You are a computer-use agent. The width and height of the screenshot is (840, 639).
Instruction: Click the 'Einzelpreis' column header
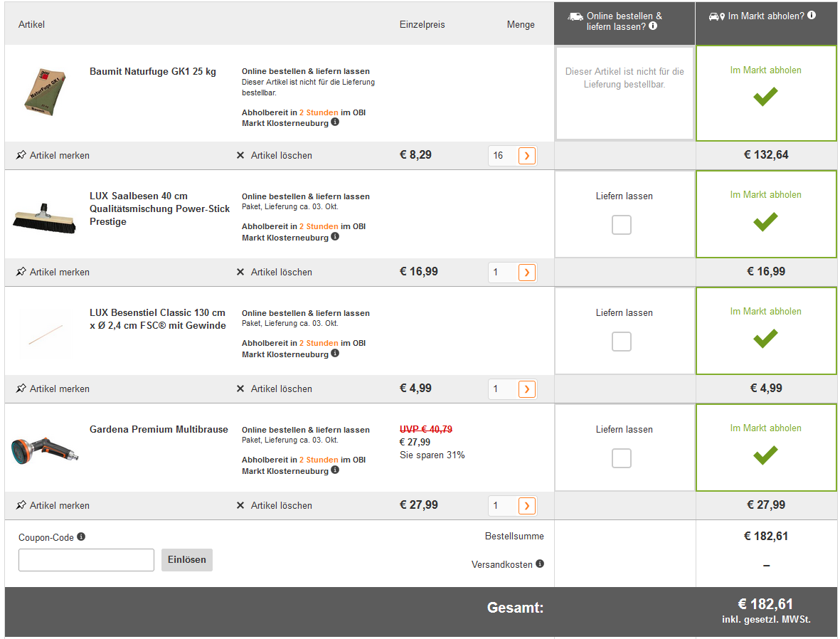(x=422, y=25)
